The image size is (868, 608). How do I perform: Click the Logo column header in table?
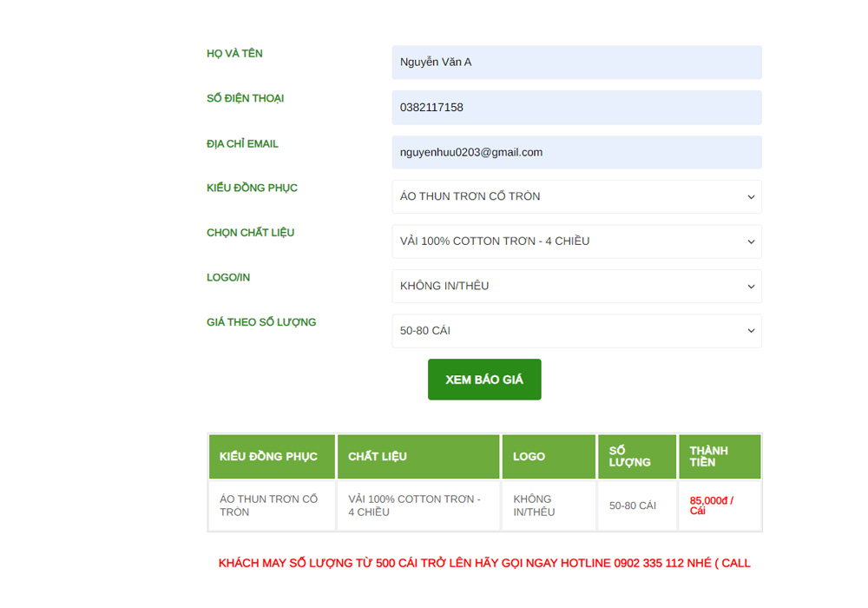[x=549, y=457]
